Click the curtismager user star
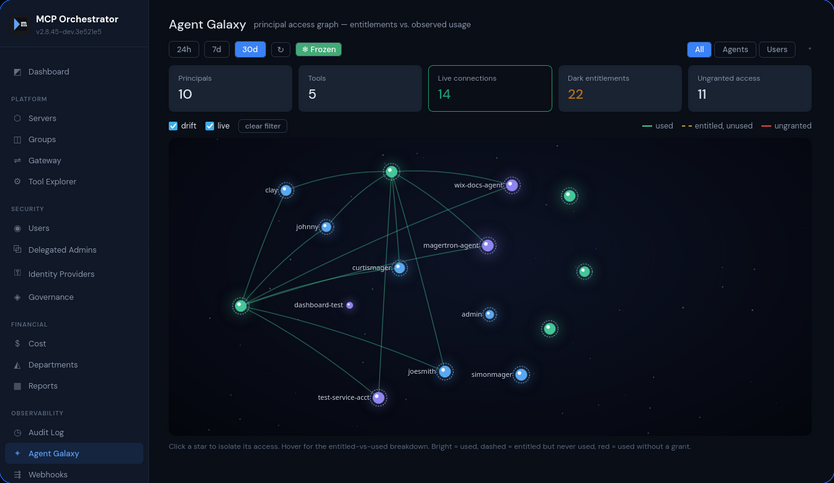 coord(400,268)
